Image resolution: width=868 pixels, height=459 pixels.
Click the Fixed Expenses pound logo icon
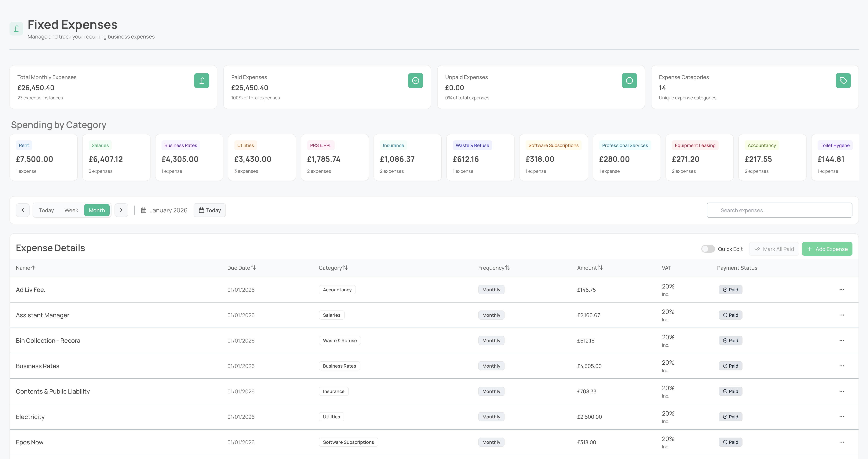pos(16,29)
